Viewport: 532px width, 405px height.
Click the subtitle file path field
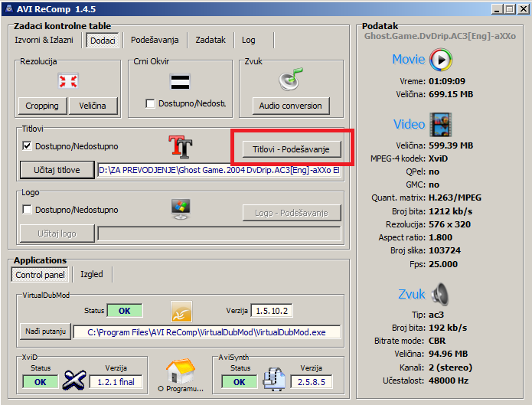(219, 170)
